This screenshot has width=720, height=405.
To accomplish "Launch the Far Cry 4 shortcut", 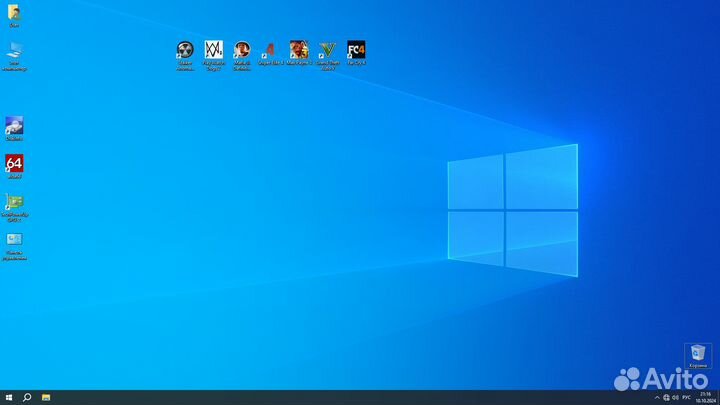I will coord(356,53).
